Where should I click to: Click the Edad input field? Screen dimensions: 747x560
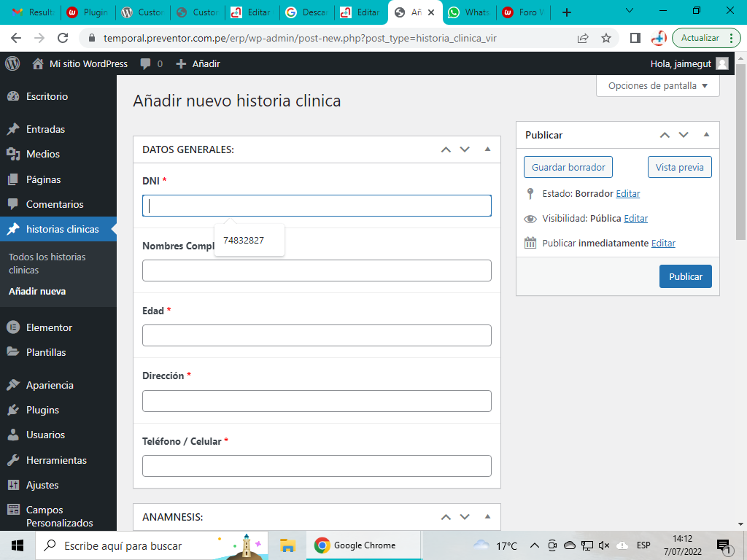point(317,335)
